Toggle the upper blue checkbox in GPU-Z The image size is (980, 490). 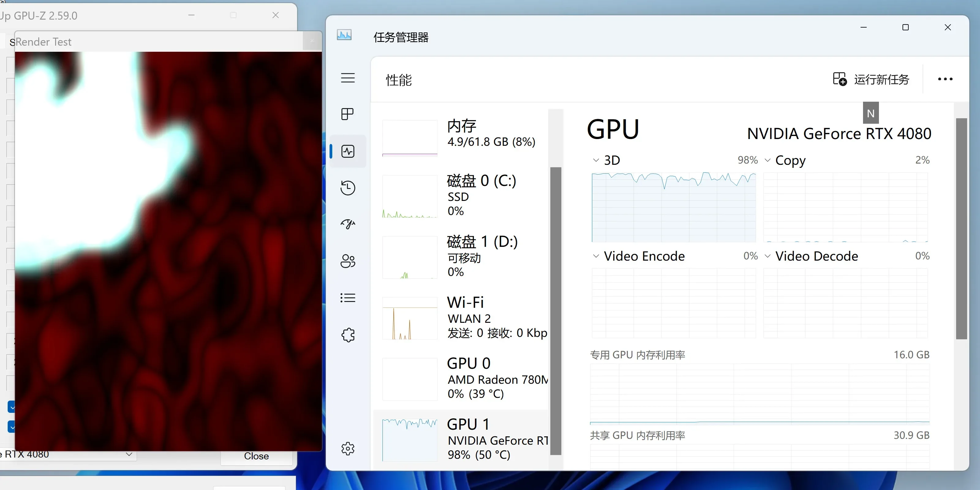coord(11,407)
